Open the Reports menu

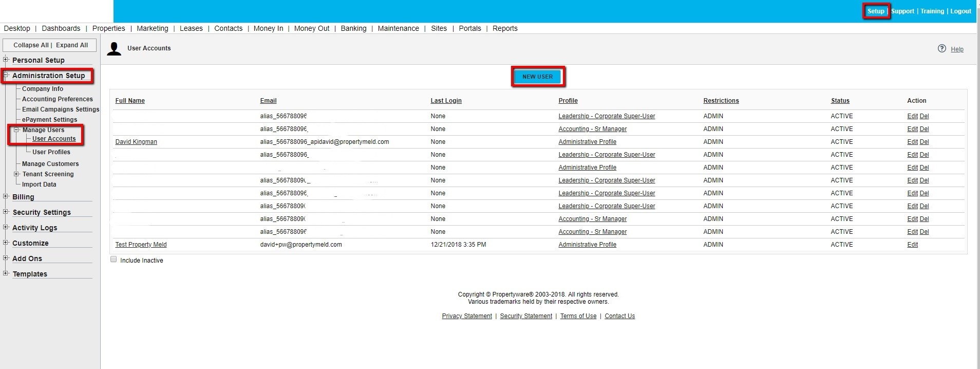504,28
